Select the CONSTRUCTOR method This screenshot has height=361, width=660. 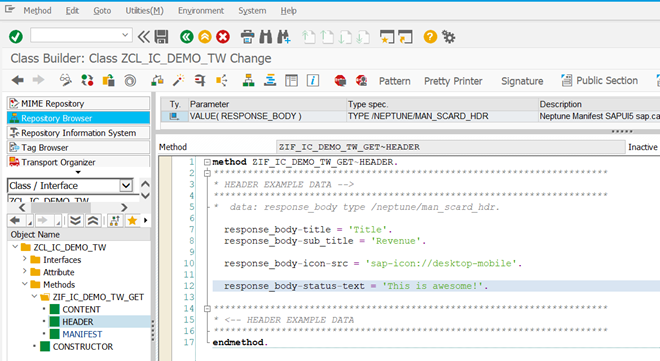[x=83, y=347]
